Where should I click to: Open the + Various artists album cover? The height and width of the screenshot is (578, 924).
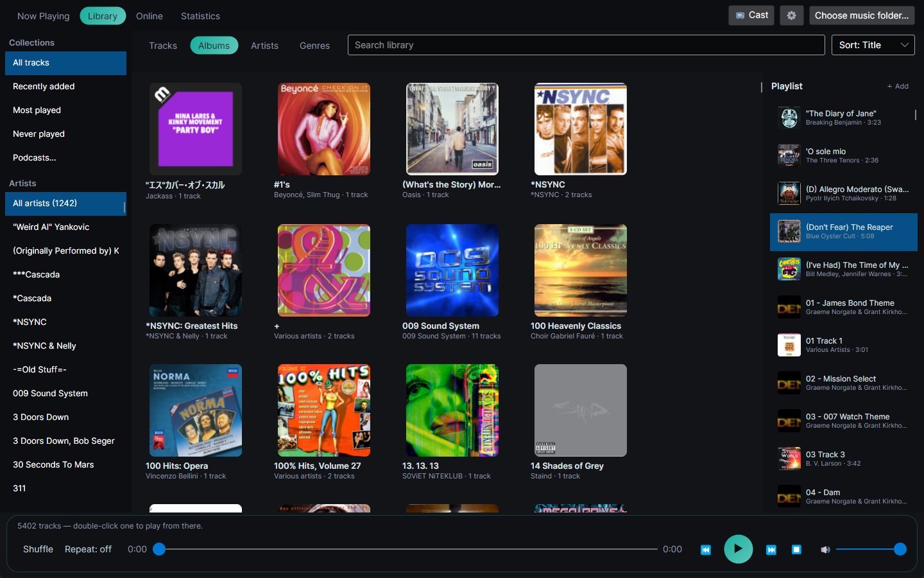[324, 270]
